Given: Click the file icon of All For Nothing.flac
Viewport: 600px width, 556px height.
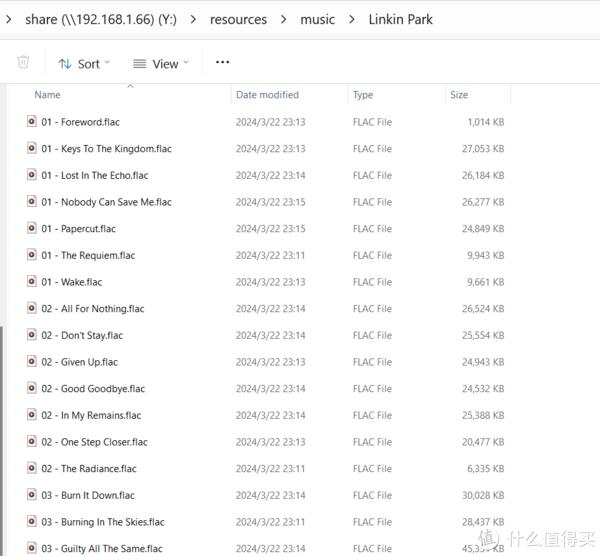Looking at the screenshot, I should pyautogui.click(x=32, y=308).
